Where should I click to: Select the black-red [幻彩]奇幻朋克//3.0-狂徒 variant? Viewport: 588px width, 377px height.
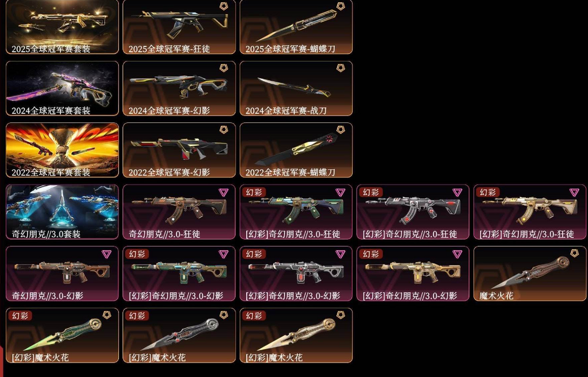pyautogui.click(x=413, y=212)
